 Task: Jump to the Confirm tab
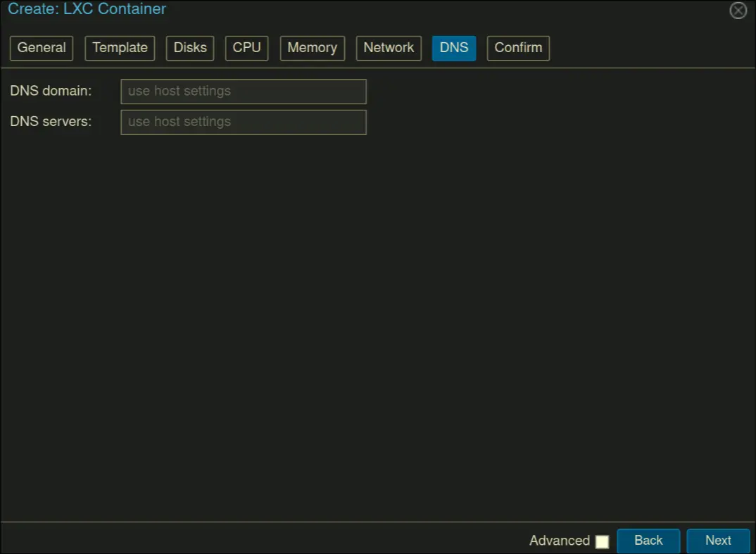pos(518,48)
